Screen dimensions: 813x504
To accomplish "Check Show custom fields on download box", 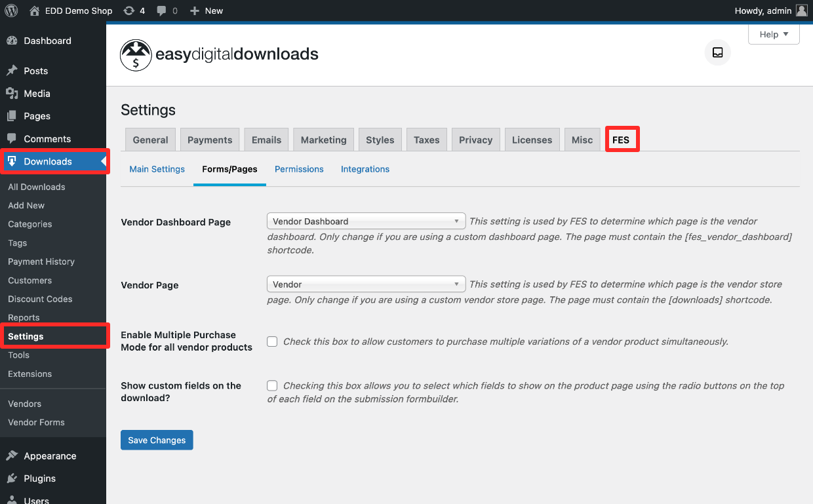I will click(272, 385).
